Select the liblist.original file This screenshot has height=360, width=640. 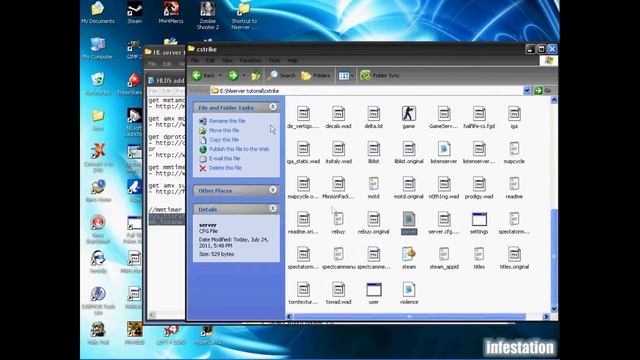point(409,153)
